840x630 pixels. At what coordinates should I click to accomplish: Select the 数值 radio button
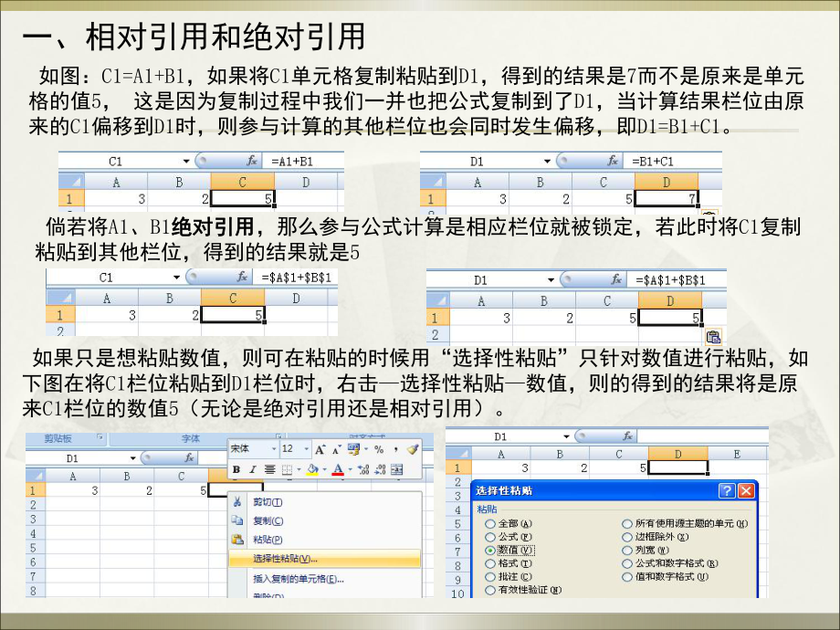click(489, 550)
